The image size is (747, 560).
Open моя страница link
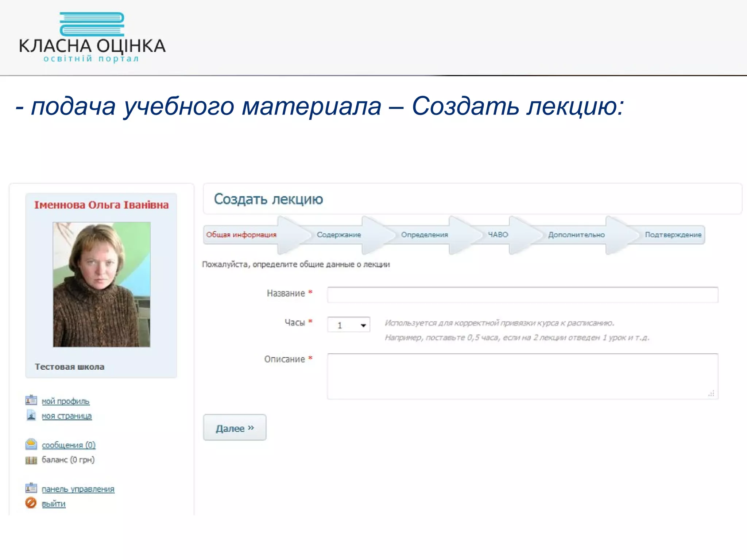(x=67, y=416)
